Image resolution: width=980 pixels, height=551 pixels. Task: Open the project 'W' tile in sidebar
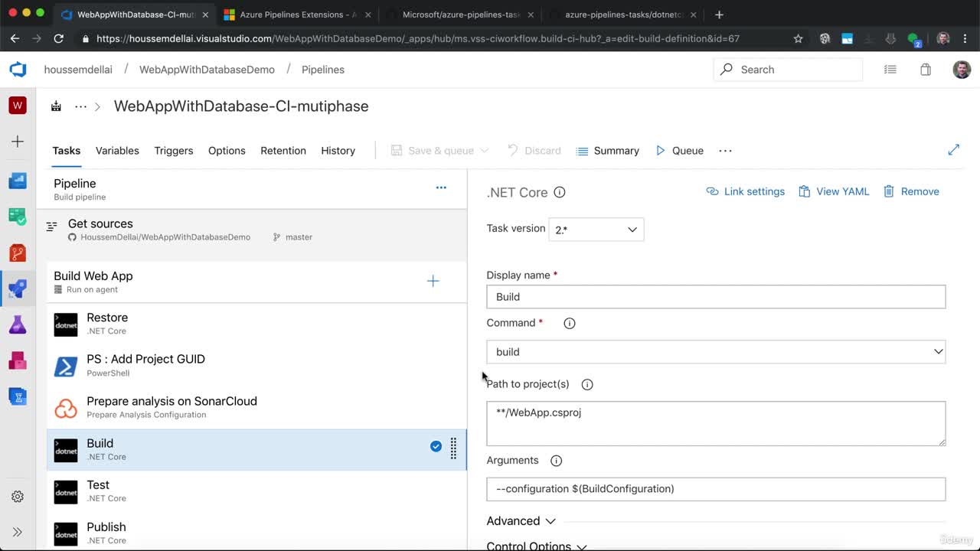(18, 106)
